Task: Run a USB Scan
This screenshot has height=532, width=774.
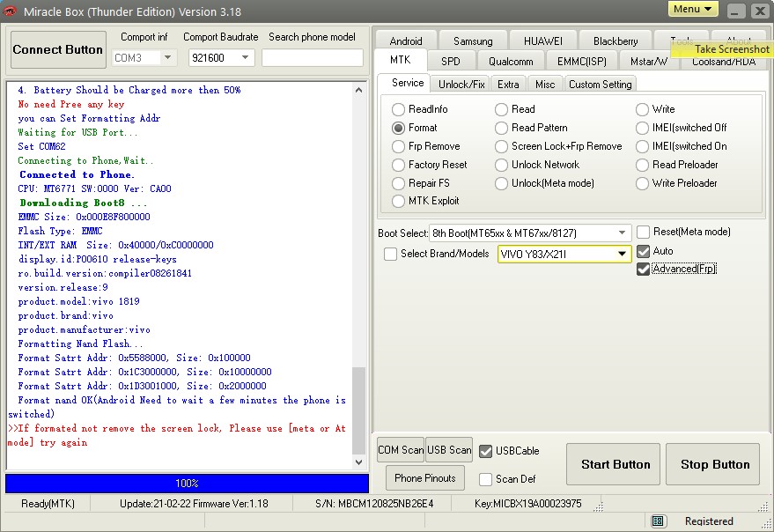Action: click(449, 450)
